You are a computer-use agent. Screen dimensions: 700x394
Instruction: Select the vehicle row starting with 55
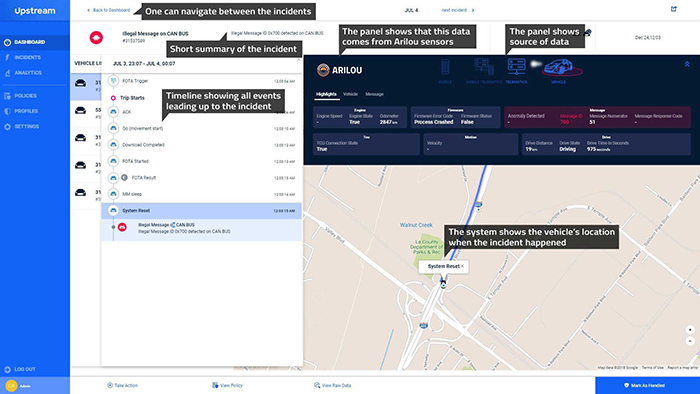(x=86, y=113)
